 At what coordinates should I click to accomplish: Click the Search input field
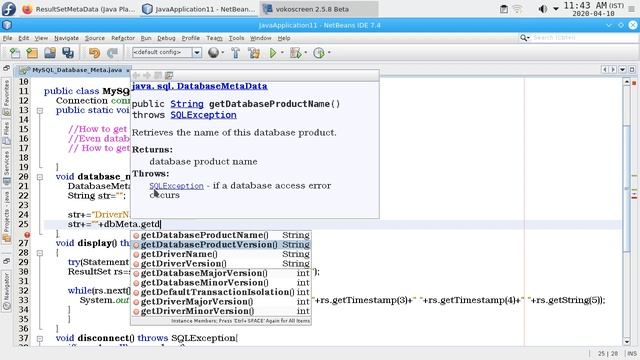point(584,38)
